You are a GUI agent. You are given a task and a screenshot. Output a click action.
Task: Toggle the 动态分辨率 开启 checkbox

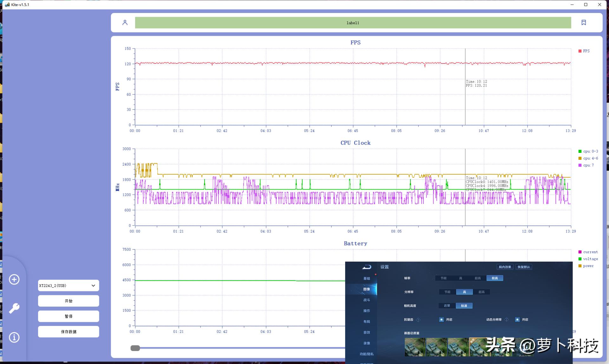pos(517,320)
